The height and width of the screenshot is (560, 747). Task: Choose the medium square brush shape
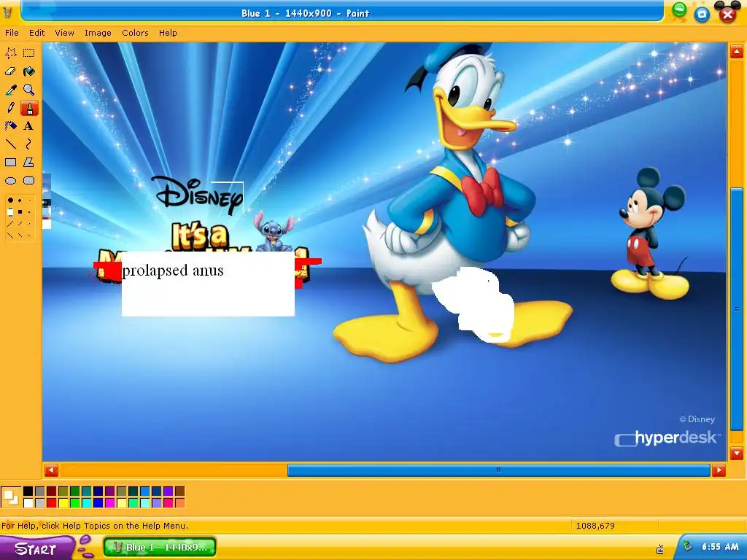coord(20,212)
